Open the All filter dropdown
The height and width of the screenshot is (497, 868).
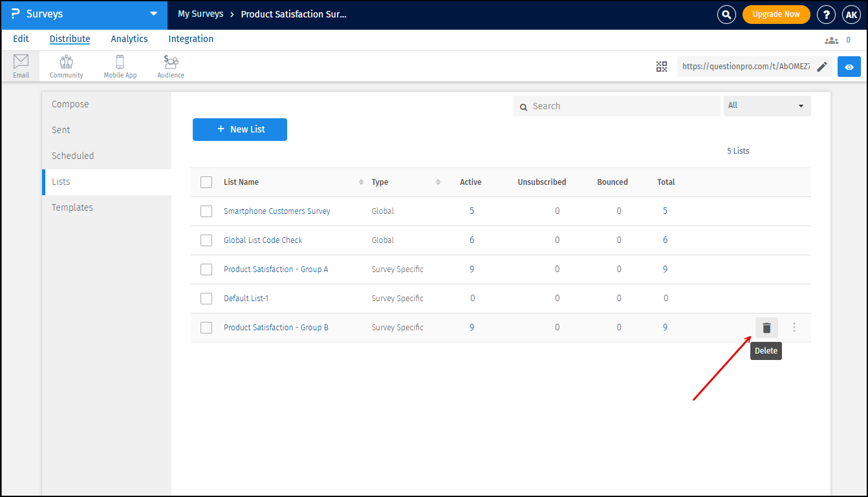[766, 105]
